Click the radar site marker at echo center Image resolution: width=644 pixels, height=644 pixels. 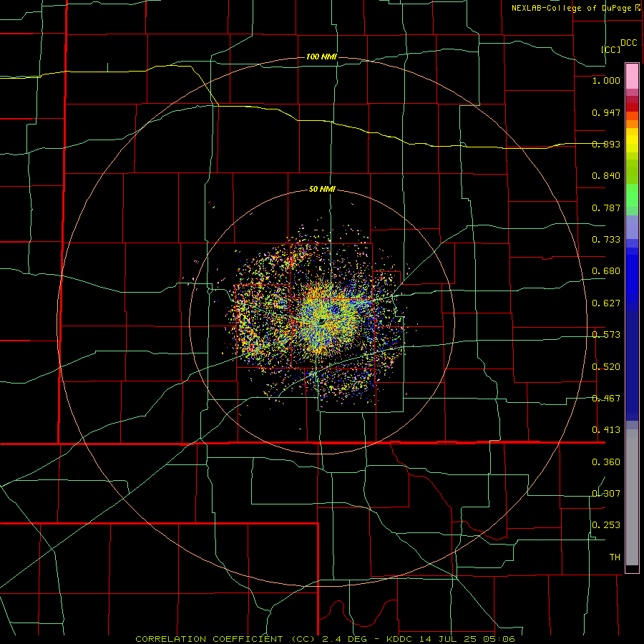coord(321,321)
